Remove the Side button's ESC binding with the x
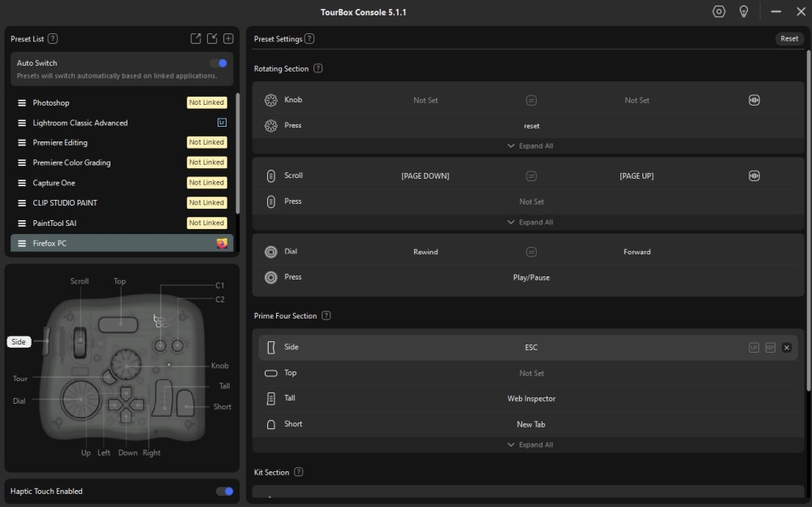This screenshot has height=507, width=812. pos(786,347)
